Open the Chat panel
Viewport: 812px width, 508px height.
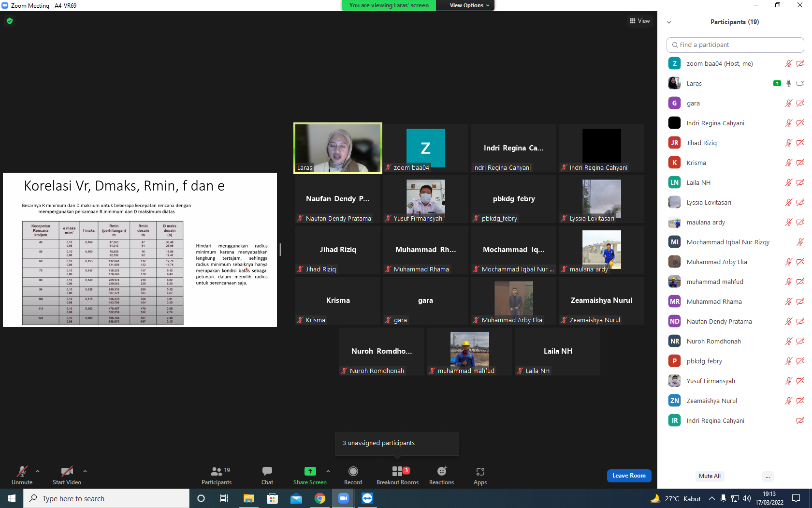pyautogui.click(x=267, y=476)
